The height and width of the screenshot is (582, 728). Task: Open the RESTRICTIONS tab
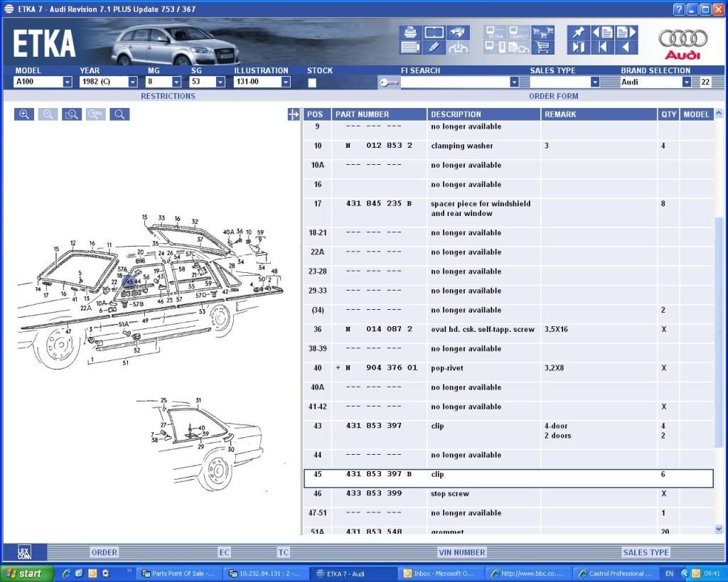point(168,96)
